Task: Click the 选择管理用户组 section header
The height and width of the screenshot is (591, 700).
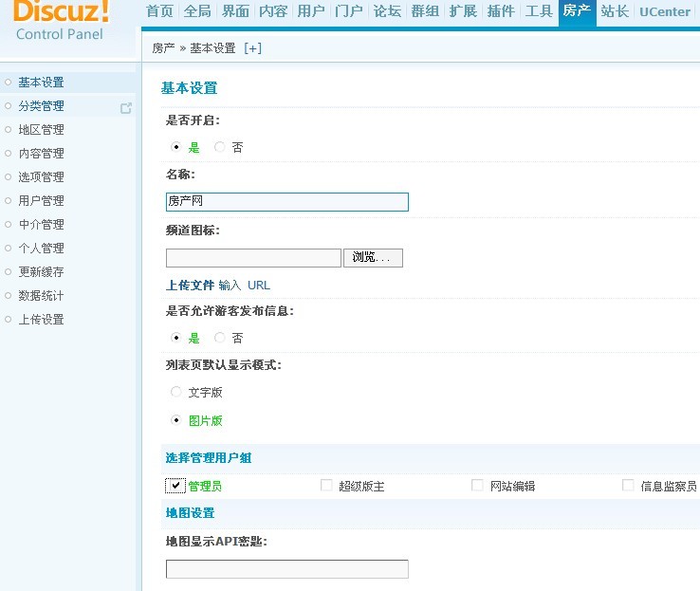Action: [x=209, y=457]
